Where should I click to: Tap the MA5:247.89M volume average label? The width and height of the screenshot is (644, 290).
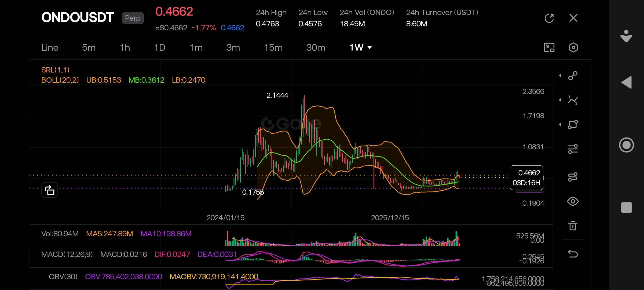coord(109,234)
